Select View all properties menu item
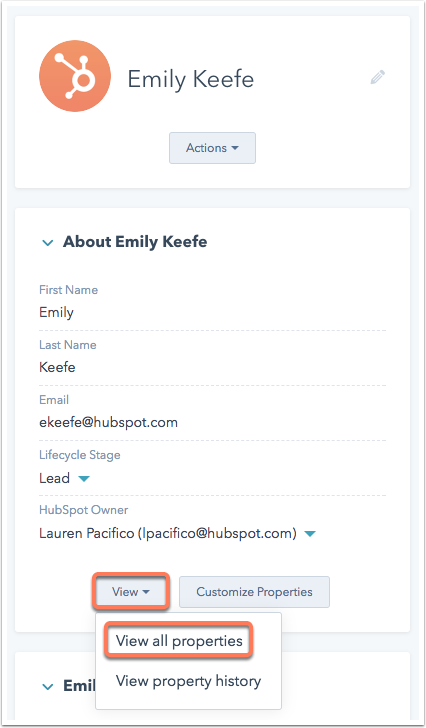The height and width of the screenshot is (728, 426). click(x=179, y=641)
